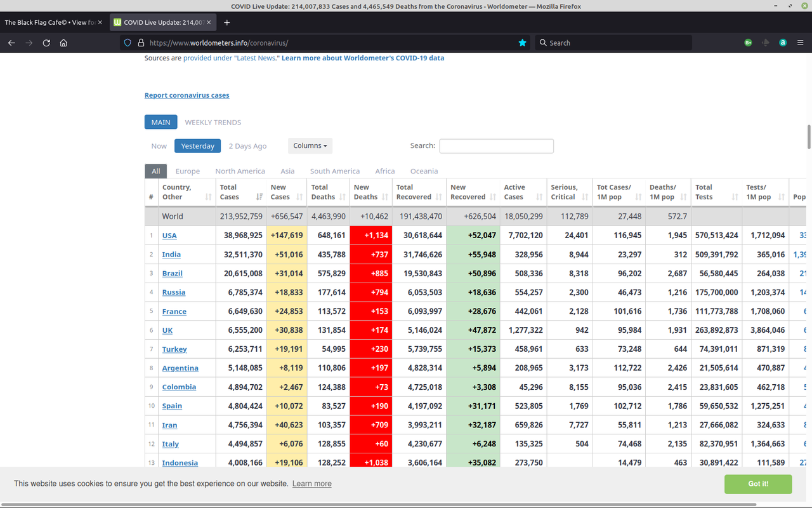Open the browser home page
The image size is (812, 508).
tap(63, 43)
